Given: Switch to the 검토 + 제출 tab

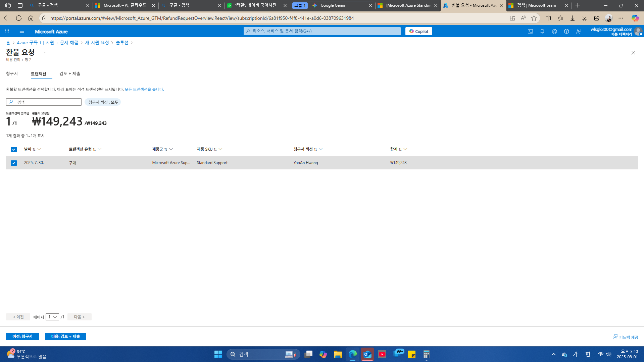Looking at the screenshot, I should [69, 73].
